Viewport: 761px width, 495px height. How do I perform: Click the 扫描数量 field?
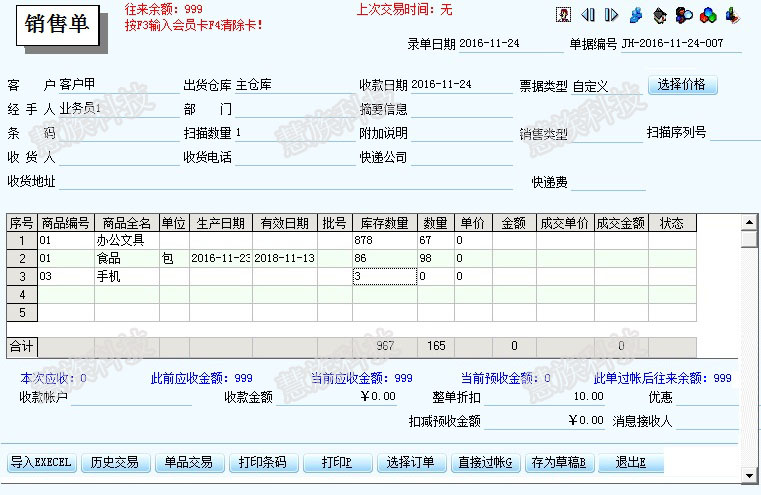(295, 133)
